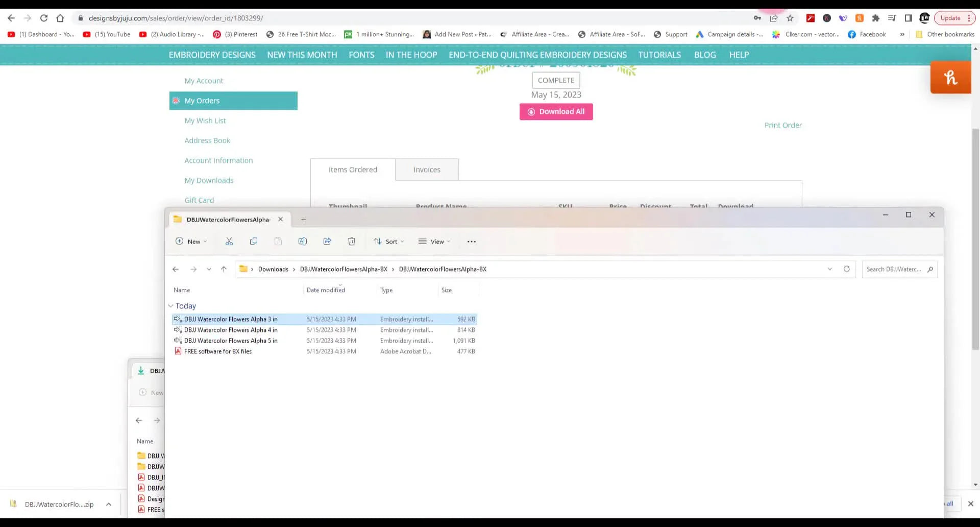Screen dimensions: 980x527
Task: Open the Facebook bookmark
Action: 867,34
